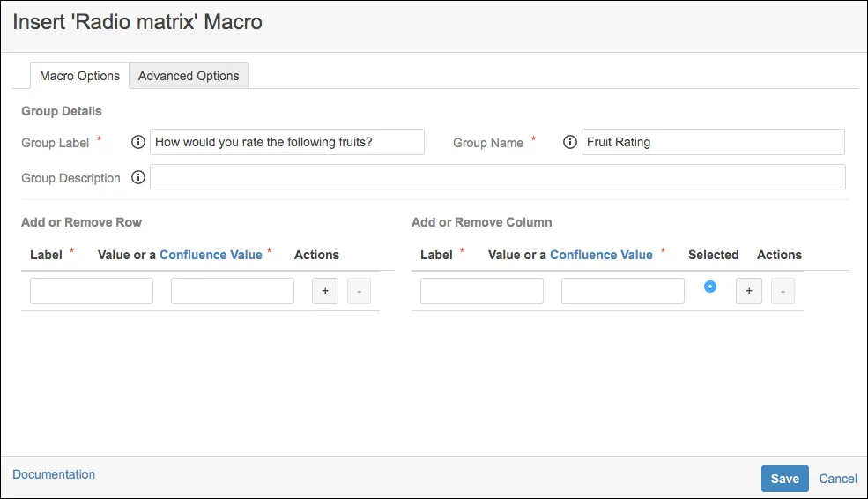
Task: Add a row with the row plus button
Action: click(x=325, y=291)
